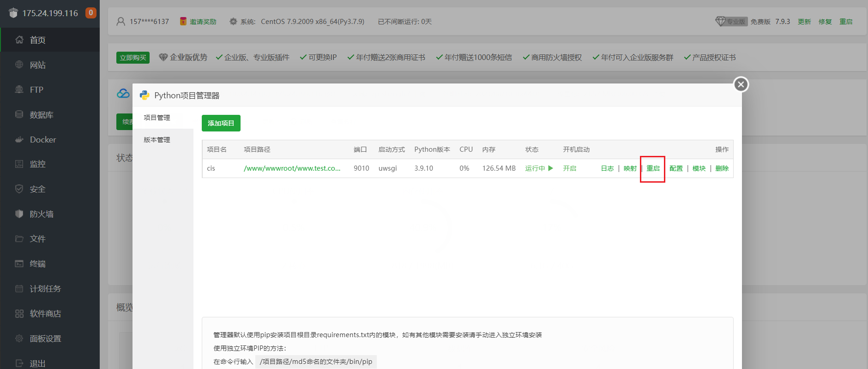The image size is (868, 369).
Task: Click the home icon beside 首页
Action: (x=19, y=40)
